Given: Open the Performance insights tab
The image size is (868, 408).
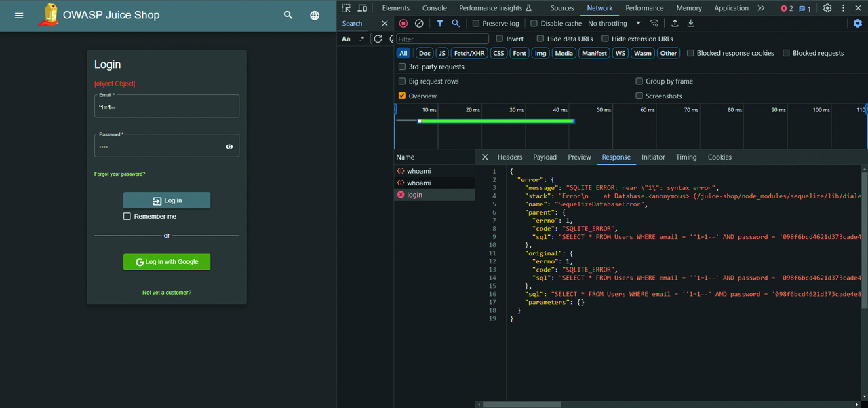Looking at the screenshot, I should pos(496,8).
